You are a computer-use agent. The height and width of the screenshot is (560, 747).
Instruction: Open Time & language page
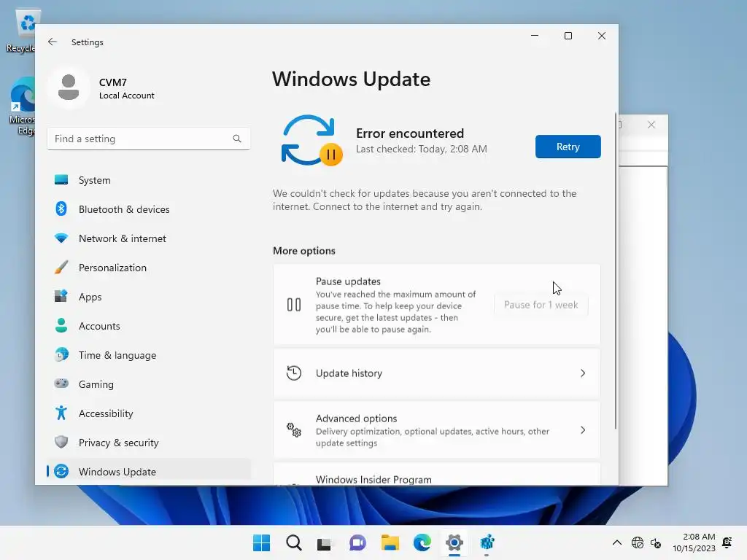click(x=149, y=355)
